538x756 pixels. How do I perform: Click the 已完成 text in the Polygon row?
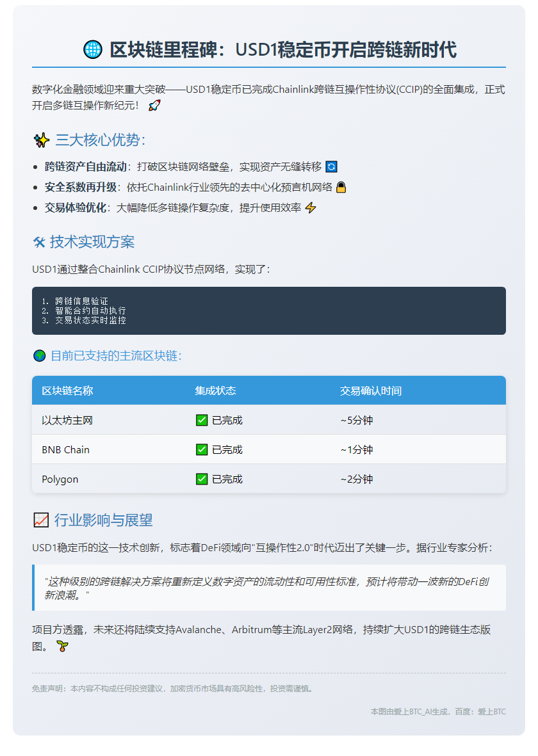point(227,479)
